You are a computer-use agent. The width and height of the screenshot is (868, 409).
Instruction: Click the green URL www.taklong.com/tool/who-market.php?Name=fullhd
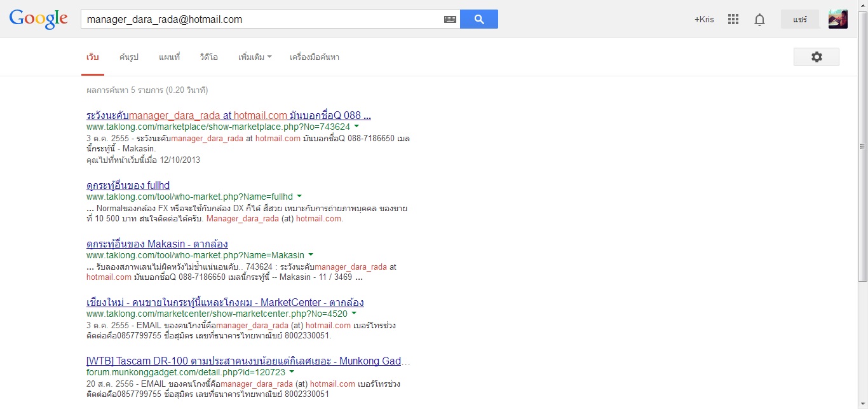coord(189,197)
